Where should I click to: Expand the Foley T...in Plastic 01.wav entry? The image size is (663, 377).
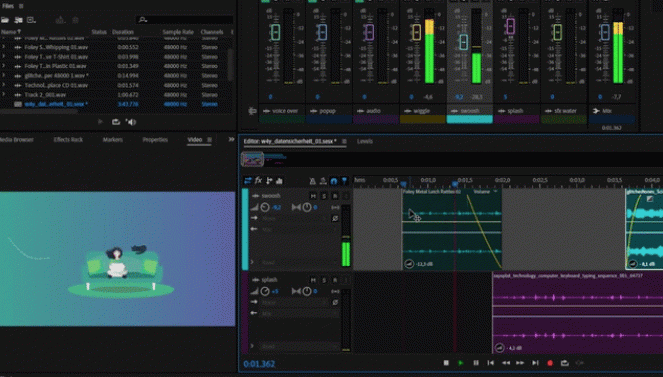tap(4, 66)
